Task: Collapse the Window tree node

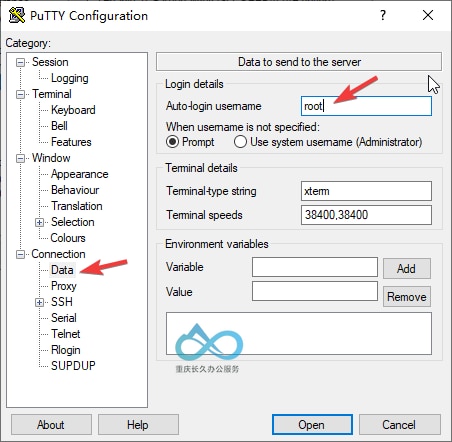Action: pyautogui.click(x=20, y=158)
